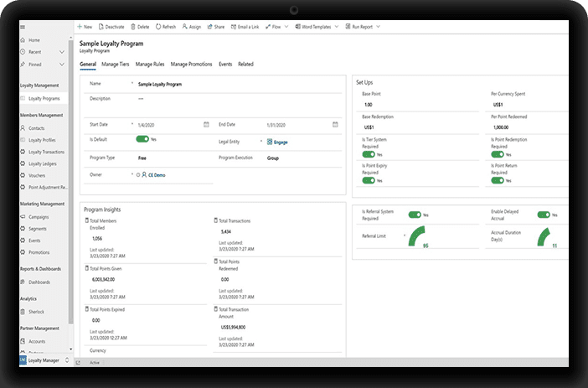Click the Deactivate icon in command bar

pos(101,27)
